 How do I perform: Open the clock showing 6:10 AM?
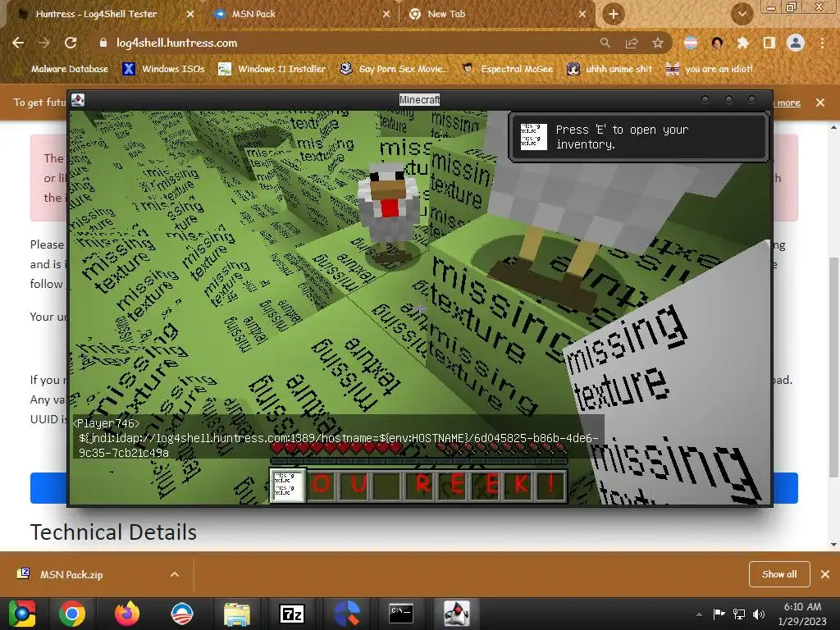click(802, 614)
